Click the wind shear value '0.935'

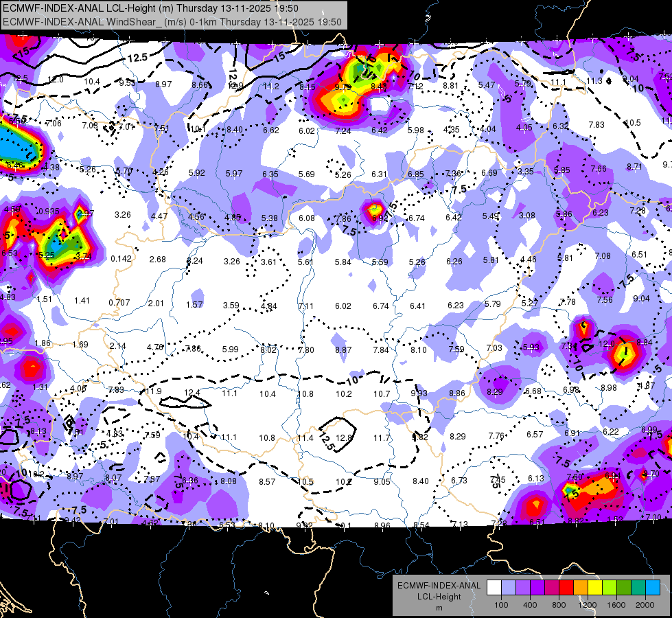(x=49, y=211)
